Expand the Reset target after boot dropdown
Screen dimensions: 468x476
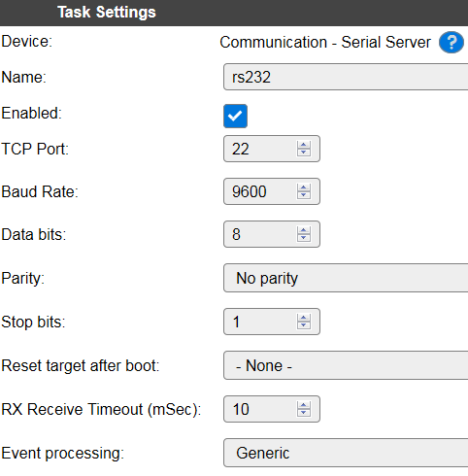pyautogui.click(x=346, y=365)
